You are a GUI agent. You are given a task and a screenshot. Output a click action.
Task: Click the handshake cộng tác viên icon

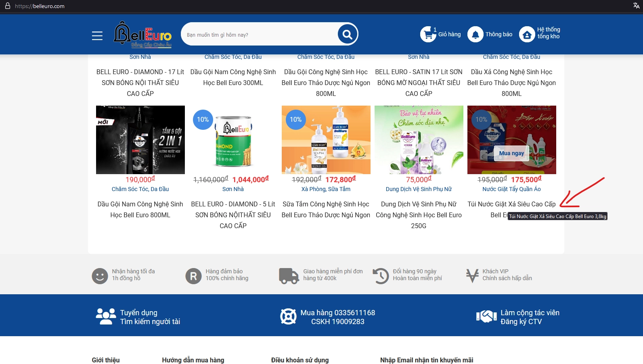[486, 317]
